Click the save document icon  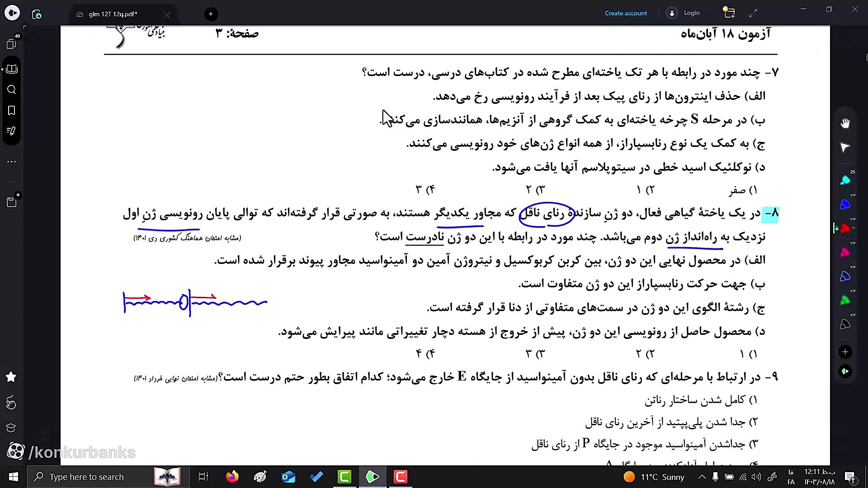tap(12, 202)
